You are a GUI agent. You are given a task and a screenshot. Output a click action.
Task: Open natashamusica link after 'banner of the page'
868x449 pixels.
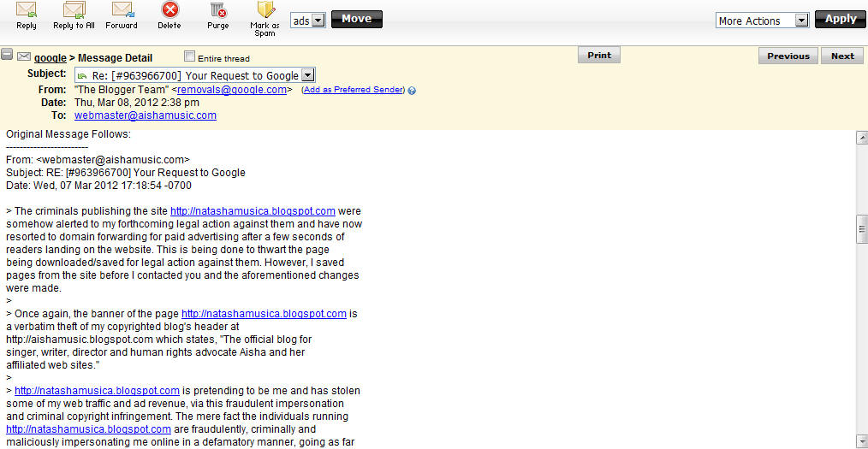[x=264, y=314]
